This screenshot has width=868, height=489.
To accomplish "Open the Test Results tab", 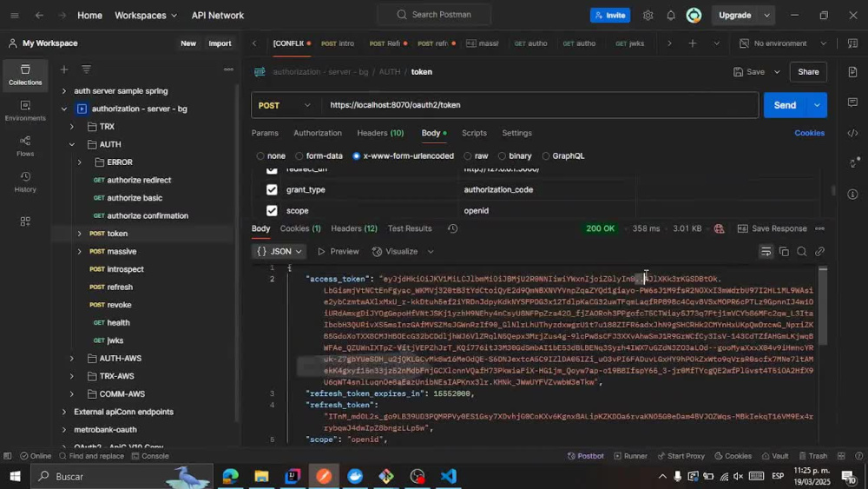I will [x=410, y=228].
